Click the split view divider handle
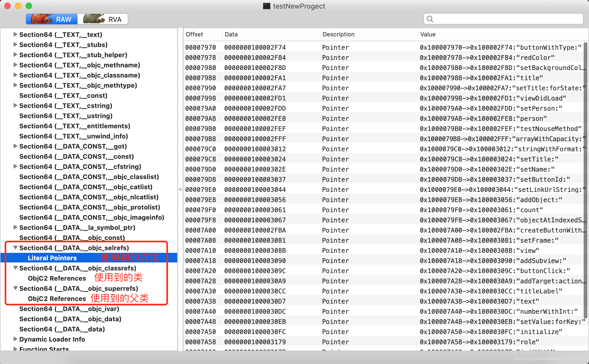The image size is (589, 364). point(180,189)
